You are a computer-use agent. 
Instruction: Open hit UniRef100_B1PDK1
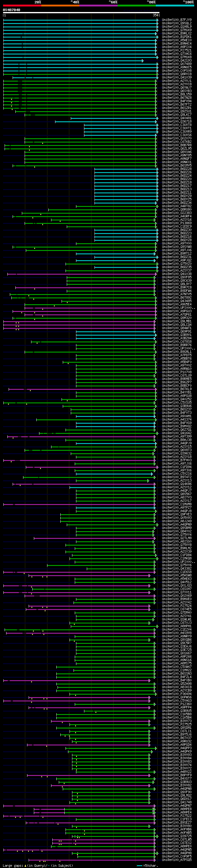tap(176, 37)
